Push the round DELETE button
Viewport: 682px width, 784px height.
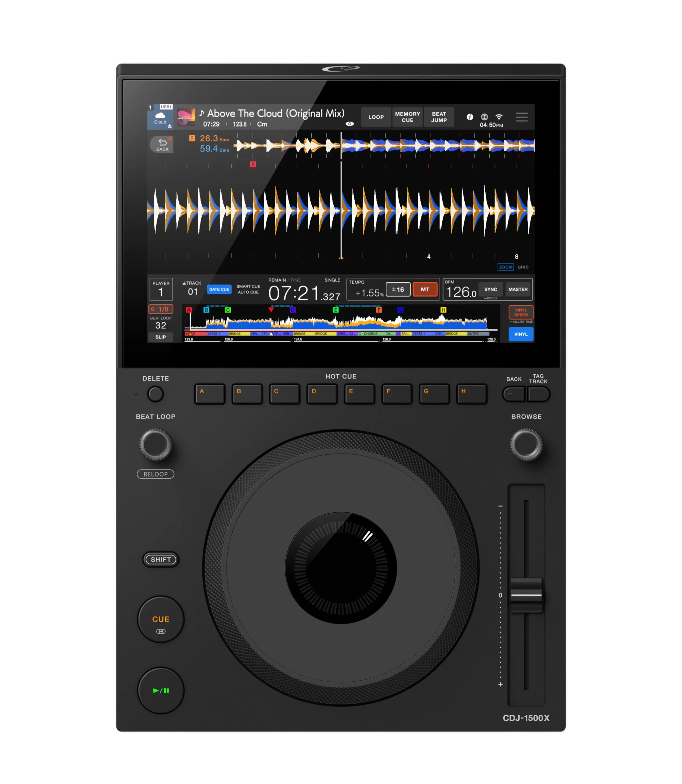point(155,394)
